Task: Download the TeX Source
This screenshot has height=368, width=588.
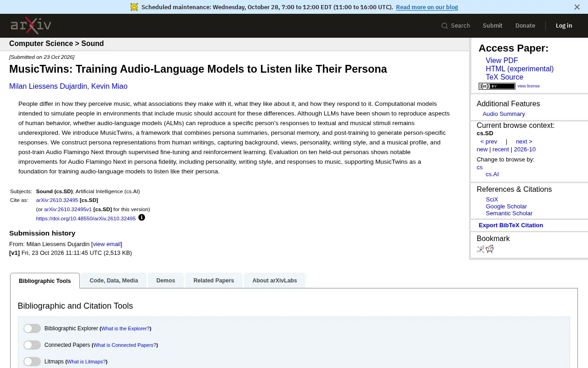Action: tap(504, 77)
